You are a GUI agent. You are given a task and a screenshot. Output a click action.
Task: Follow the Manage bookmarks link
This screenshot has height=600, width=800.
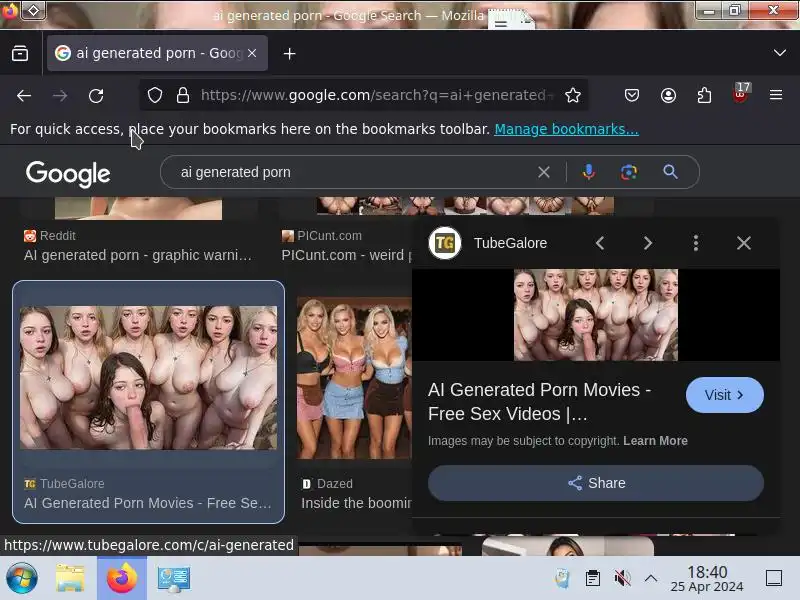coord(566,129)
